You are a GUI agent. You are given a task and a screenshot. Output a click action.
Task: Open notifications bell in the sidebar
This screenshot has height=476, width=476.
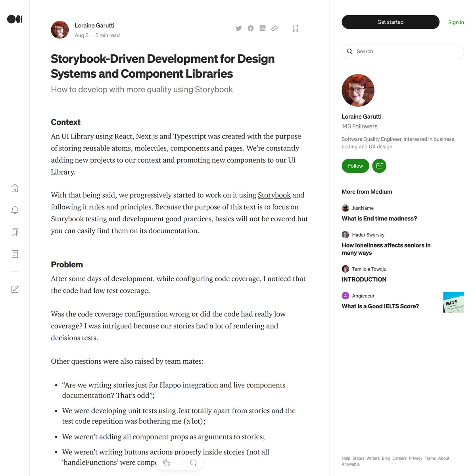pyautogui.click(x=15, y=210)
